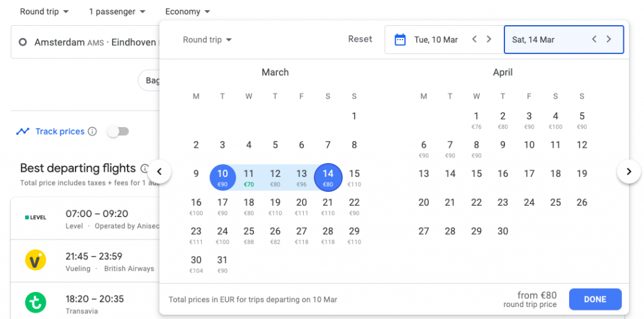Click Reset to clear selected dates
Image resolution: width=644 pixels, height=319 pixels.
pos(360,39)
